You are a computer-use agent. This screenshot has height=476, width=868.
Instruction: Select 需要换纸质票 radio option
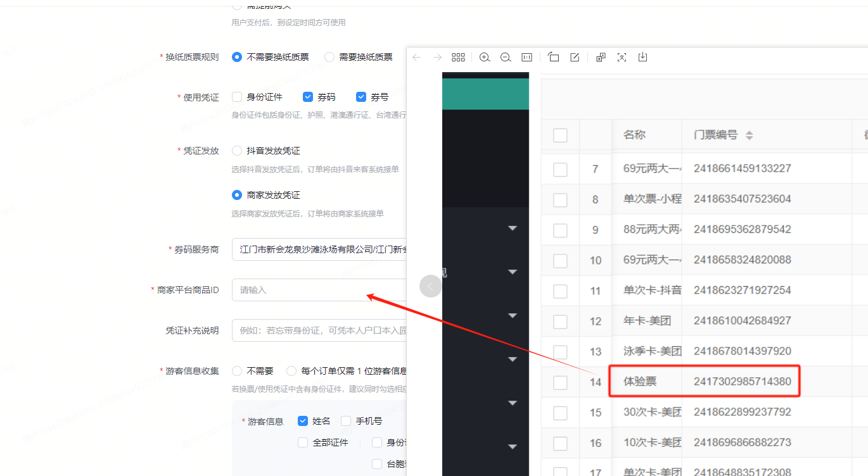tap(329, 56)
